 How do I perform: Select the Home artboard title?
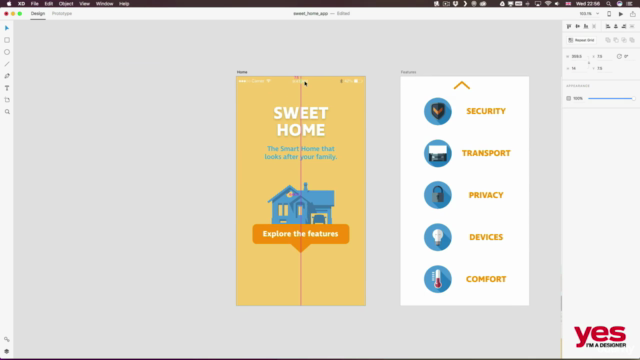(242, 72)
